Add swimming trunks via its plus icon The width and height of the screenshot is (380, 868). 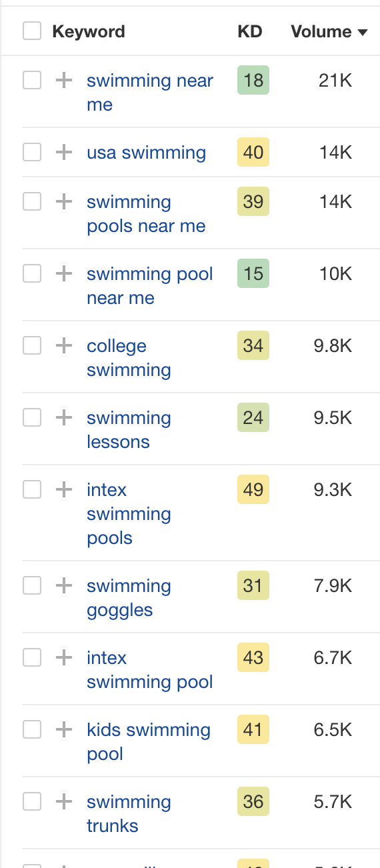tap(63, 802)
